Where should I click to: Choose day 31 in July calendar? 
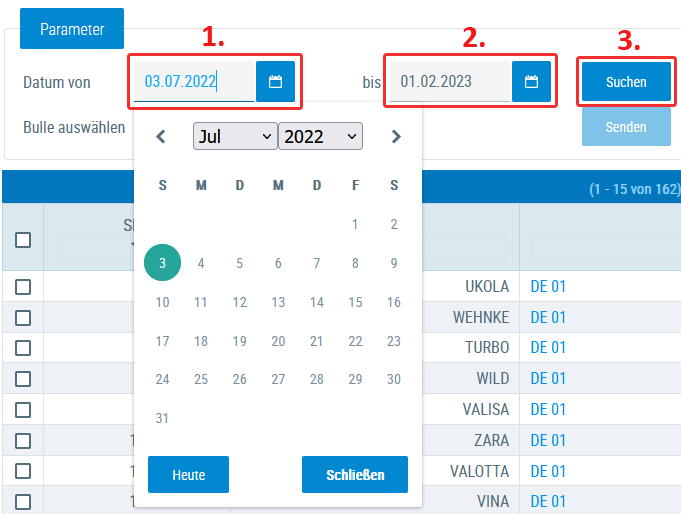163,418
